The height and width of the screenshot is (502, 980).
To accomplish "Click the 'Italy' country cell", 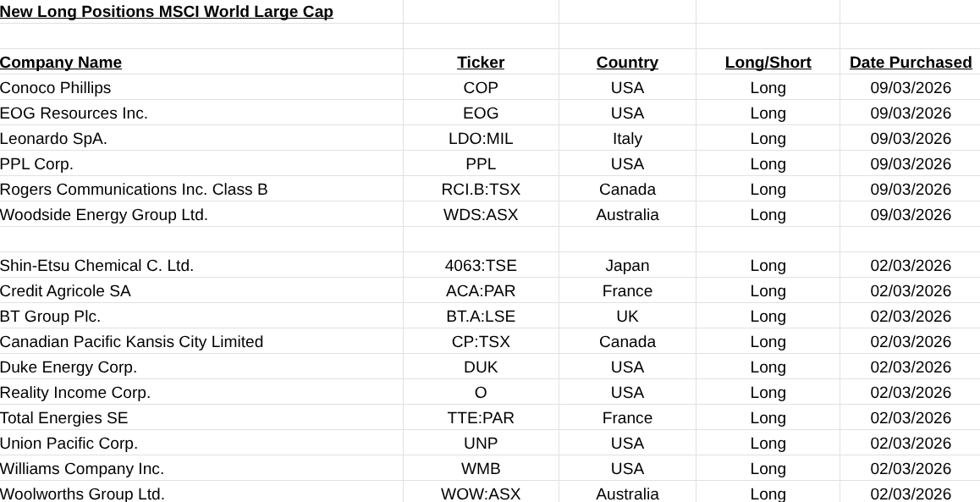I will click(x=627, y=139).
